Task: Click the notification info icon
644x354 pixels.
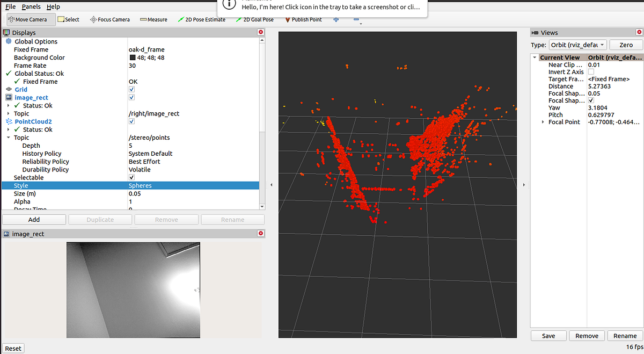Action: point(229,4)
